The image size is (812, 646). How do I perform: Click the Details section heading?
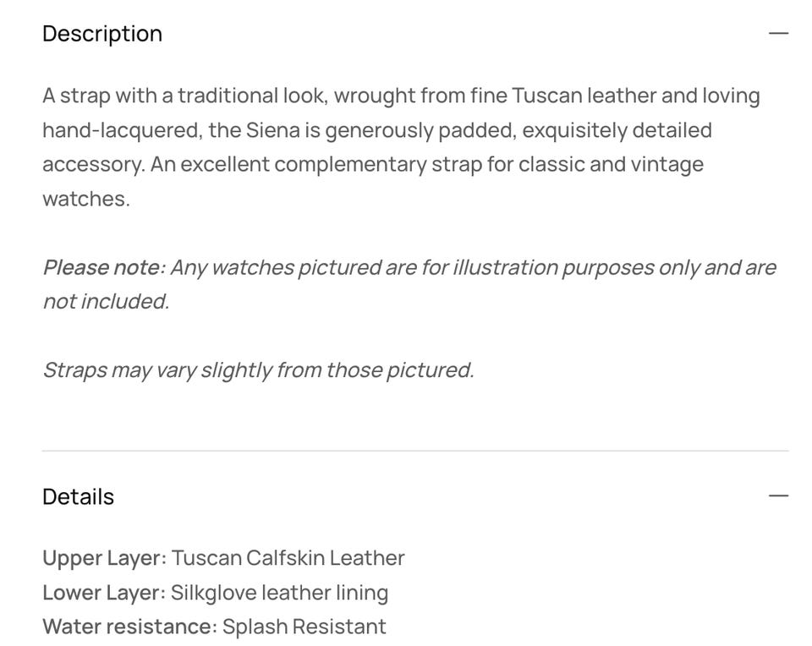[78, 496]
